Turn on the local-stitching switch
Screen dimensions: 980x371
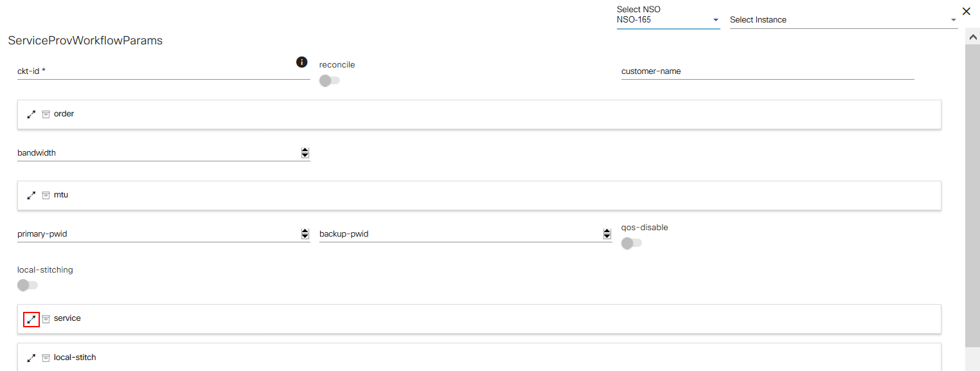click(x=27, y=285)
